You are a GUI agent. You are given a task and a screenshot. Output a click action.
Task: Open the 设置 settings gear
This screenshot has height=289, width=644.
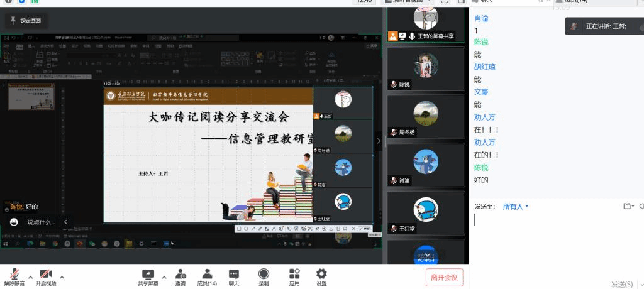pos(321,275)
